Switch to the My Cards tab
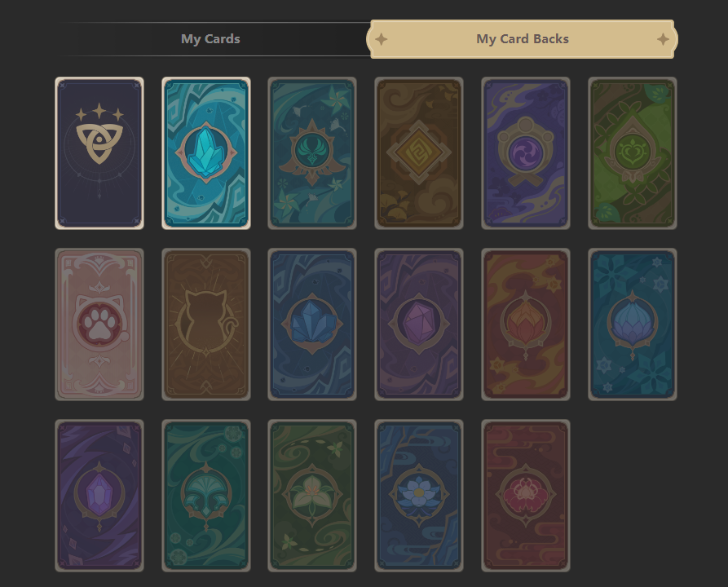The height and width of the screenshot is (587, 728). pyautogui.click(x=210, y=39)
